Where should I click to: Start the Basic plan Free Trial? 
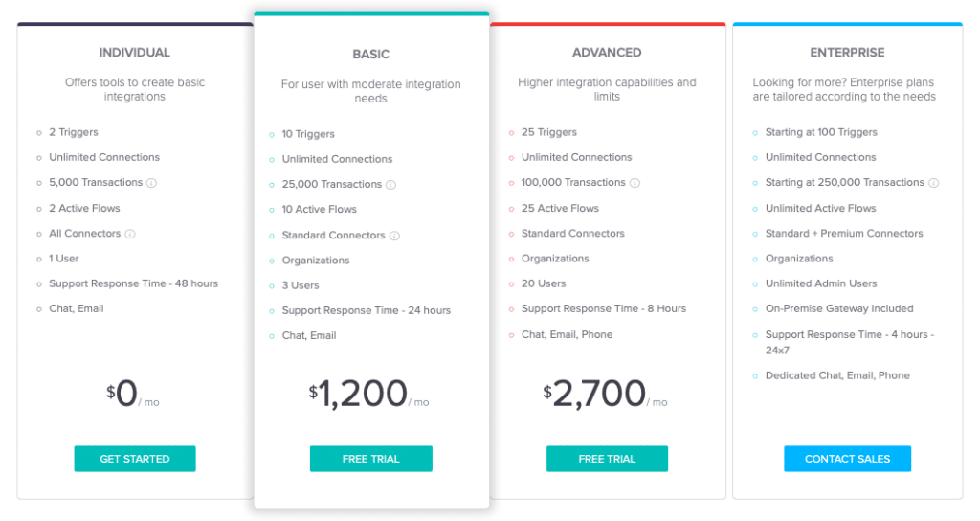(370, 460)
